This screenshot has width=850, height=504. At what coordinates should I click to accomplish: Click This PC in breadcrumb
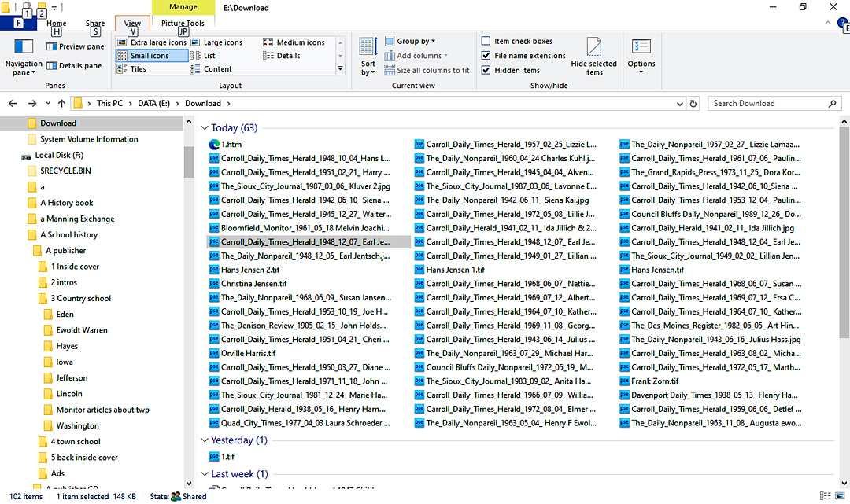click(109, 104)
